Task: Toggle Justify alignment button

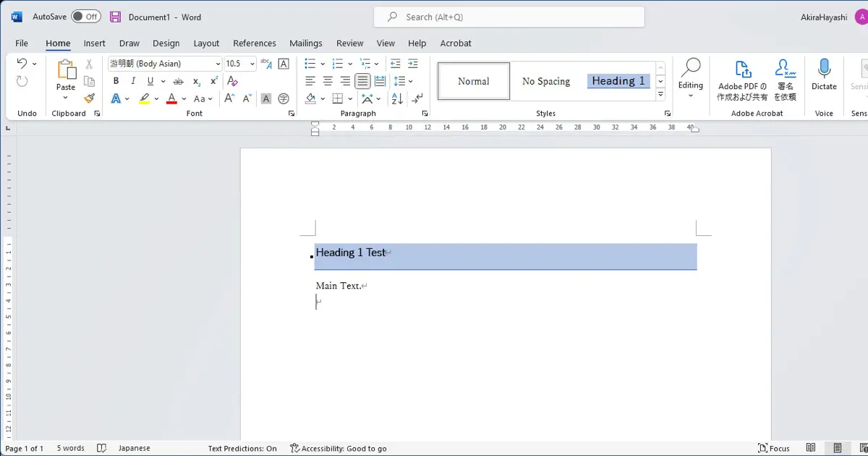Action: (362, 81)
